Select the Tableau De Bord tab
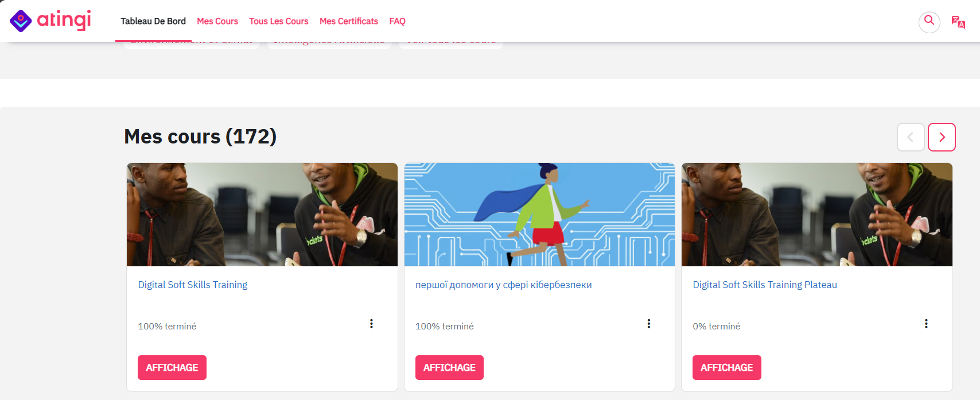This screenshot has width=980, height=400. click(153, 21)
